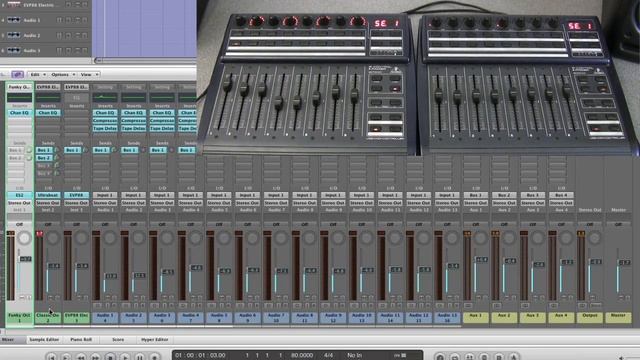
Task: Solo the Aux 1 channel strip
Action: point(485,298)
